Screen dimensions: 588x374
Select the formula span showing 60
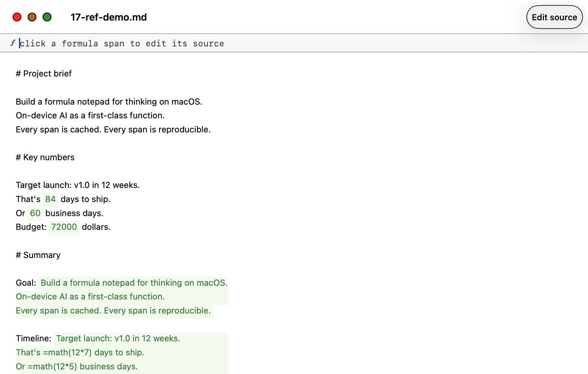(x=35, y=213)
